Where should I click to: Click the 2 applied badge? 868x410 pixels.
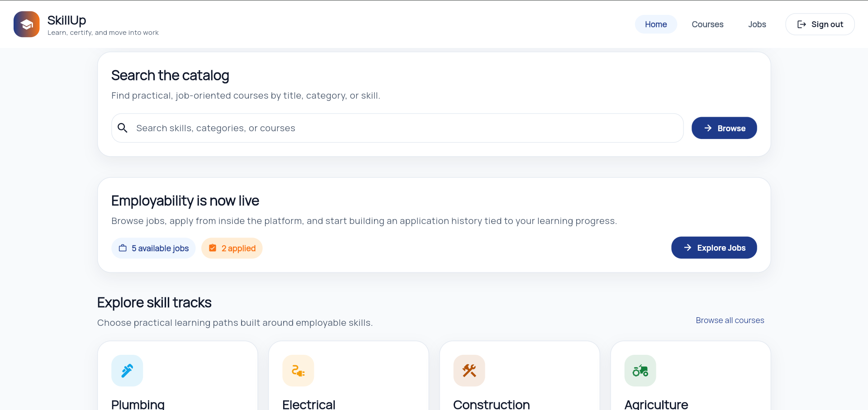coord(232,248)
